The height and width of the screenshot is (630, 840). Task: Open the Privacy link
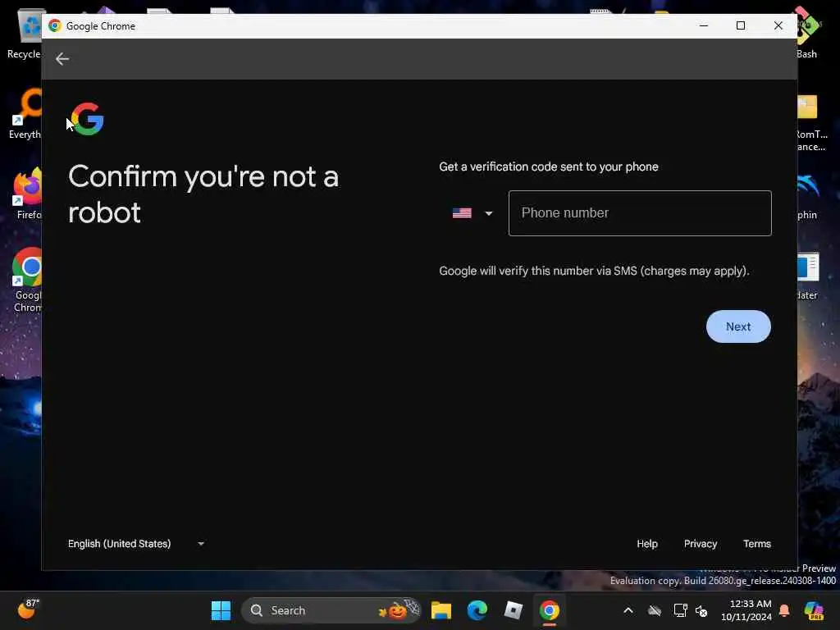pos(701,544)
